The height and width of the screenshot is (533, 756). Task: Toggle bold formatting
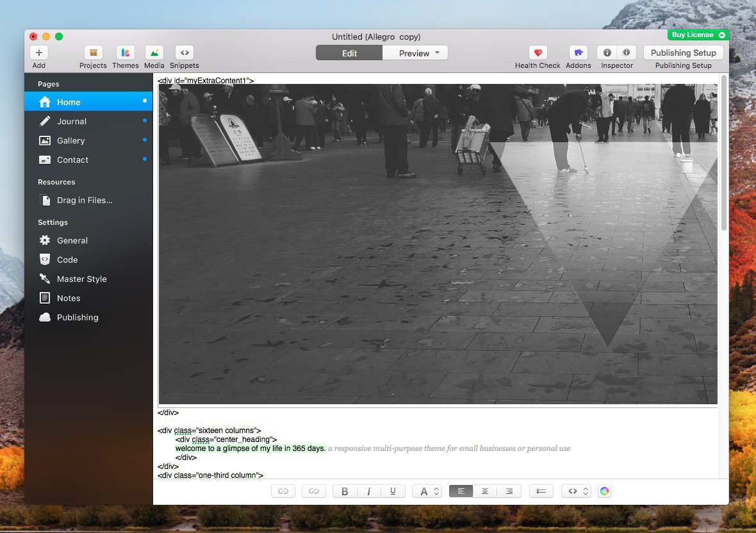(345, 491)
